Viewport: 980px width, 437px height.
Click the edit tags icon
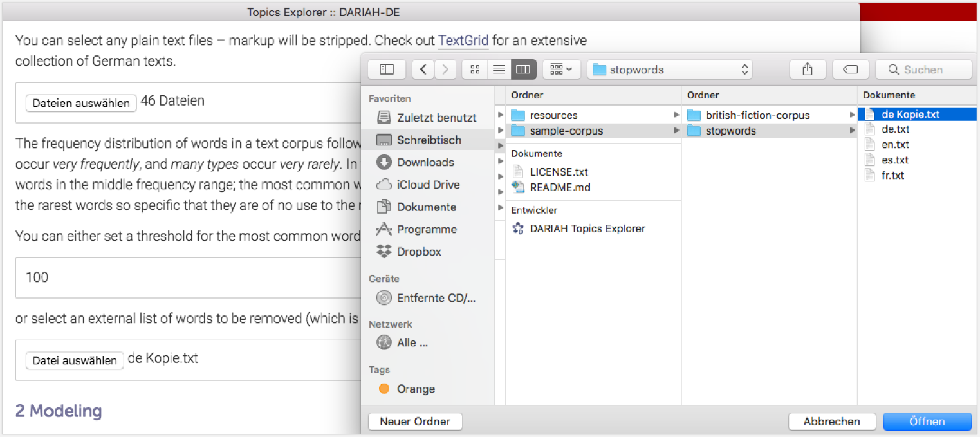pyautogui.click(x=851, y=70)
